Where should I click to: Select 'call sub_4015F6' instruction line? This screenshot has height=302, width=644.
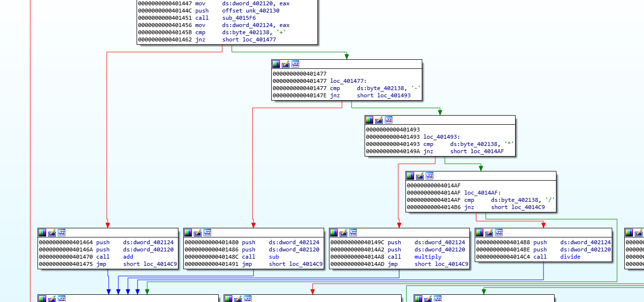click(197, 18)
